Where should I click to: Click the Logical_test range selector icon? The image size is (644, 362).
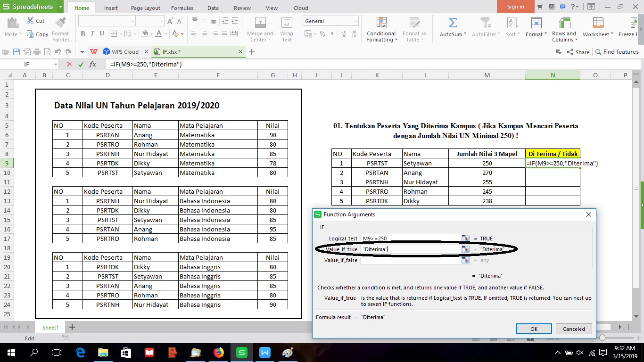tap(465, 239)
